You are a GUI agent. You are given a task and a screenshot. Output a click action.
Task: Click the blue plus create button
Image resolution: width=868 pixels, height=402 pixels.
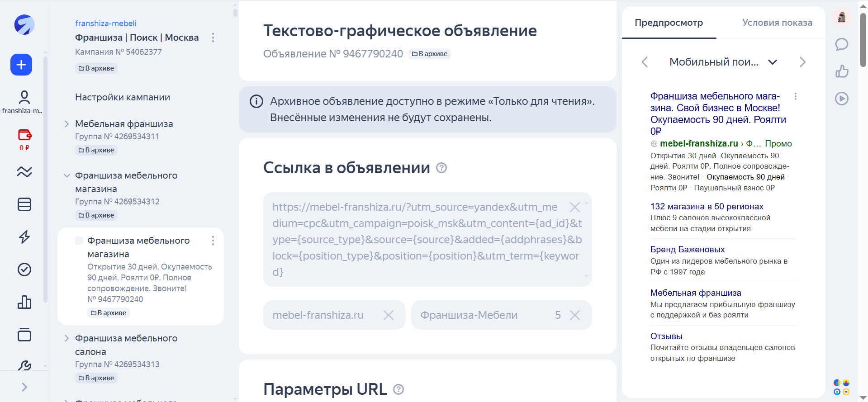point(21,65)
